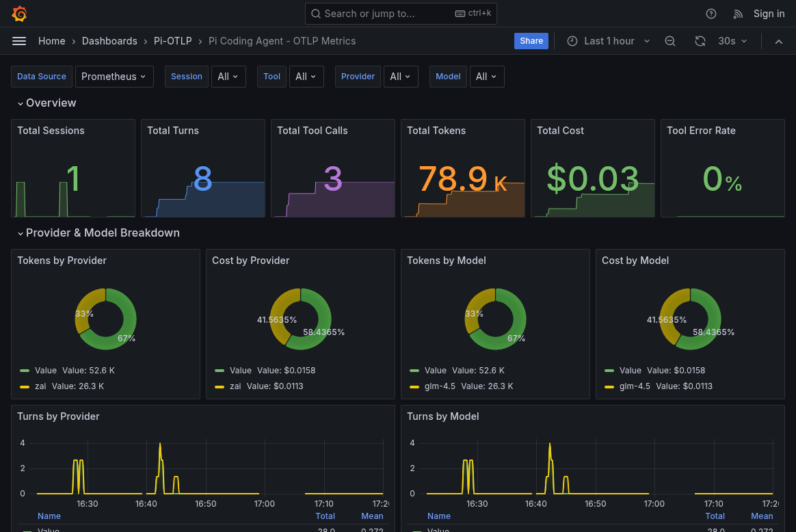This screenshot has width=796, height=532.
Task: Refresh the dashboard with the refresh icon
Action: (x=700, y=41)
